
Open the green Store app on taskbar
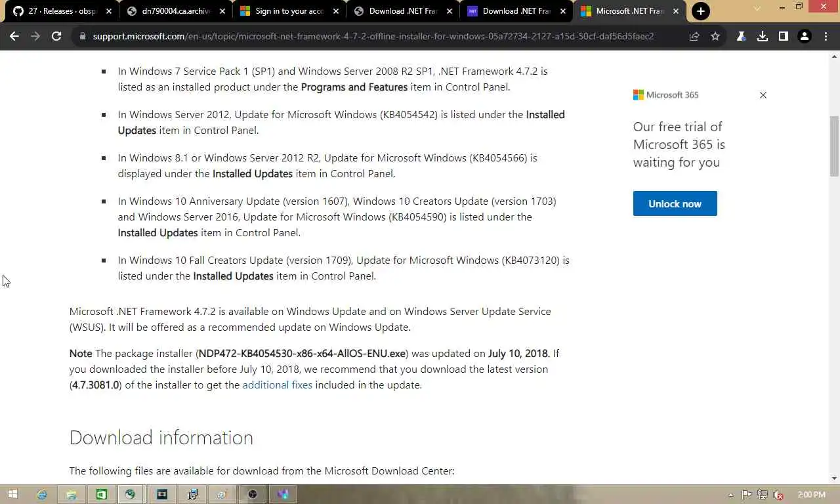(x=101, y=494)
